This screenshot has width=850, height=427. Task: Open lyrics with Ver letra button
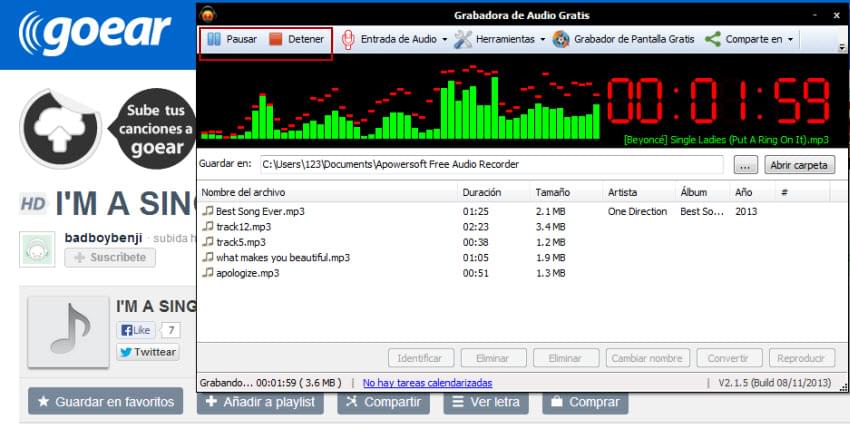(486, 403)
